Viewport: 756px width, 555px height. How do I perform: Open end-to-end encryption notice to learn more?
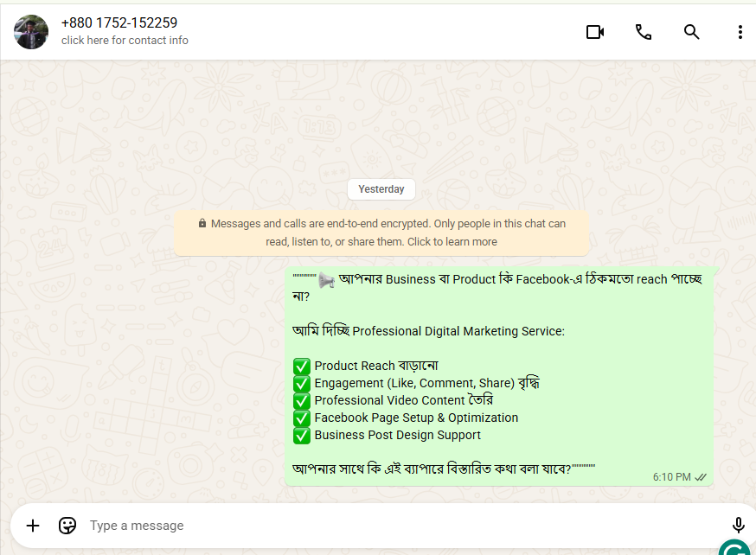tap(381, 233)
